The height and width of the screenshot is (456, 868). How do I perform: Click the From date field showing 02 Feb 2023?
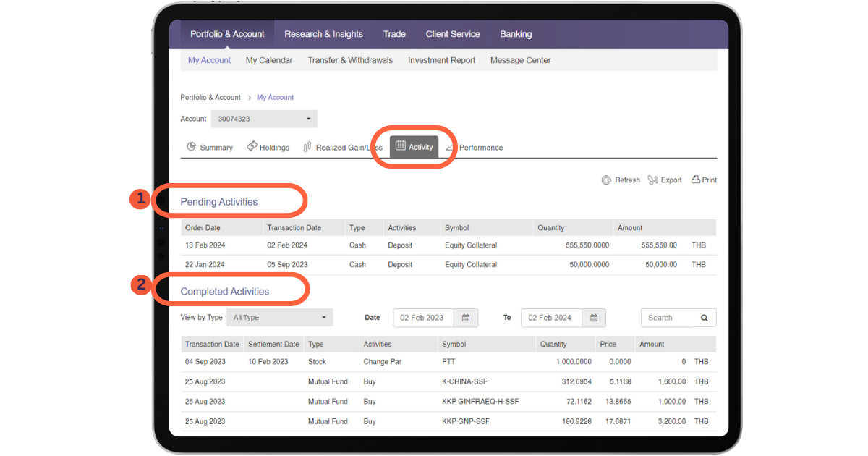(423, 318)
